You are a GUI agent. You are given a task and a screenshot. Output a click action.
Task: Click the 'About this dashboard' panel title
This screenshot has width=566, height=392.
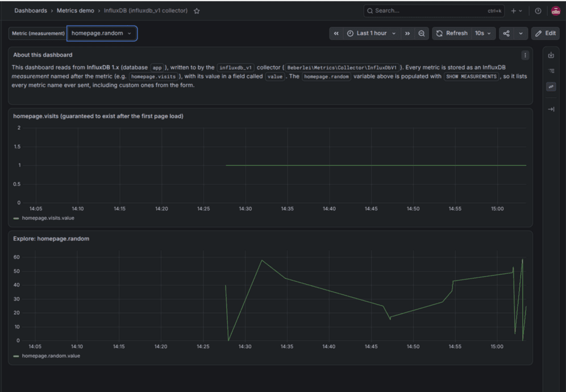click(x=43, y=55)
